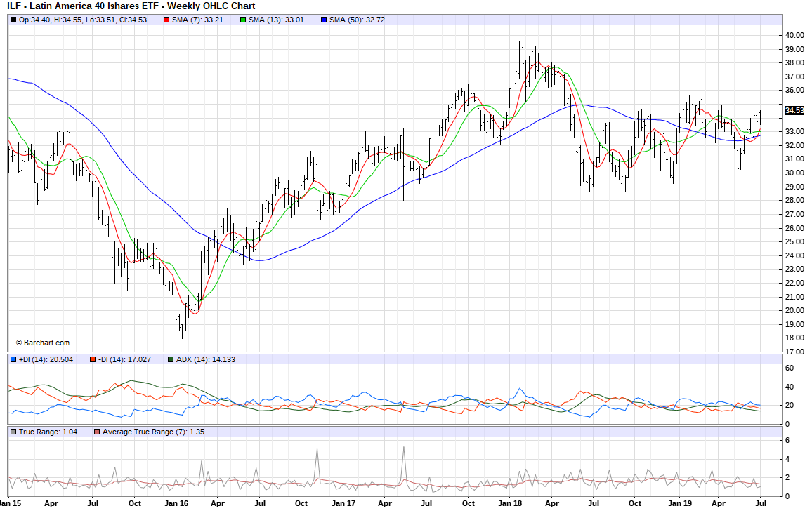Viewport: 812px width, 525px height.
Task: Click the +DI (14): 20.504 label
Action: pos(46,359)
